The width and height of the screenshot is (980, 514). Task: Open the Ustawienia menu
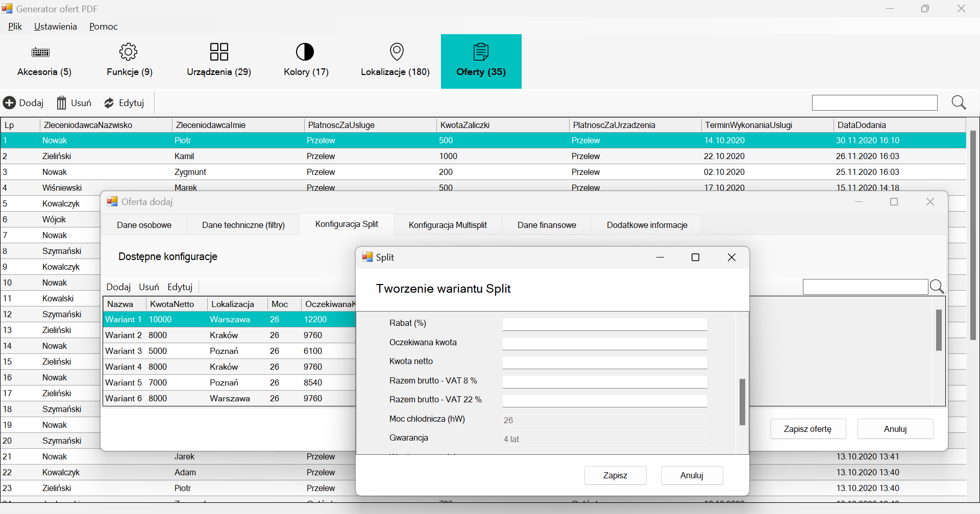(x=56, y=27)
